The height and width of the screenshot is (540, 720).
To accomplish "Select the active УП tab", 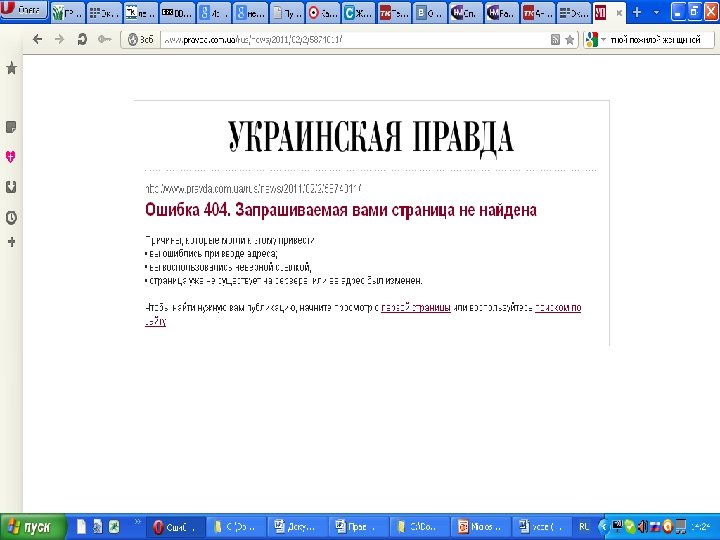I will [609, 13].
